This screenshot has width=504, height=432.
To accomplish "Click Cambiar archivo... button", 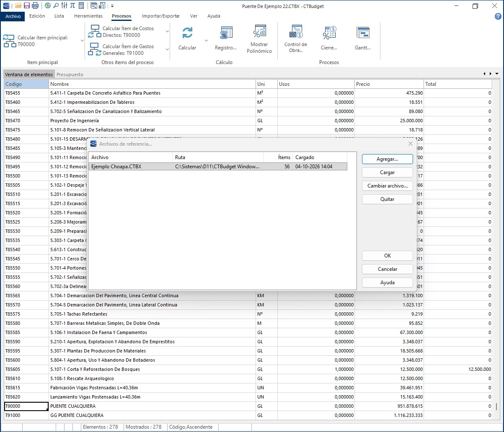I will 388,186.
